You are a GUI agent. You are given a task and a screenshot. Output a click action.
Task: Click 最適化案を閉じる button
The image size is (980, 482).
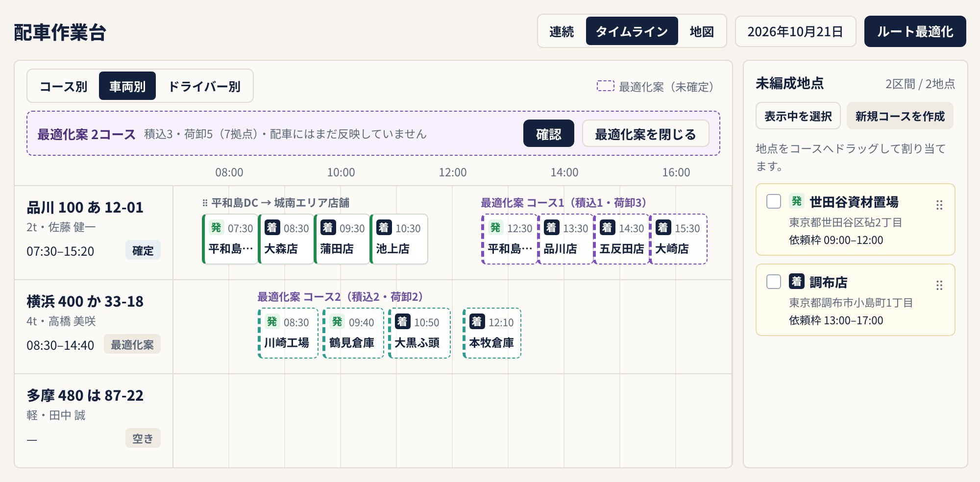pos(645,134)
